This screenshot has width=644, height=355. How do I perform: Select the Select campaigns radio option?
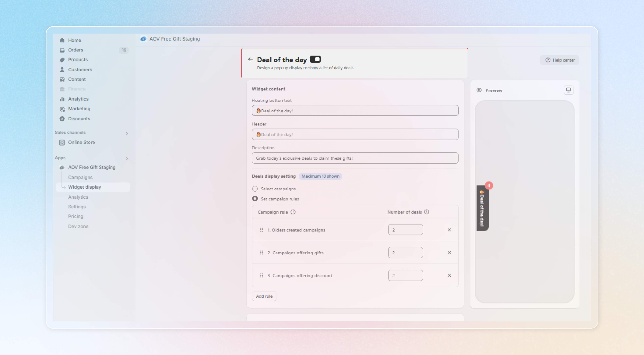coord(255,189)
